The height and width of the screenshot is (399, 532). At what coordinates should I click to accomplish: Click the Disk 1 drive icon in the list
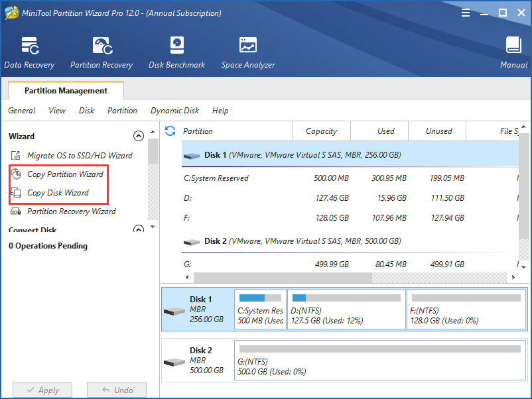click(x=191, y=156)
